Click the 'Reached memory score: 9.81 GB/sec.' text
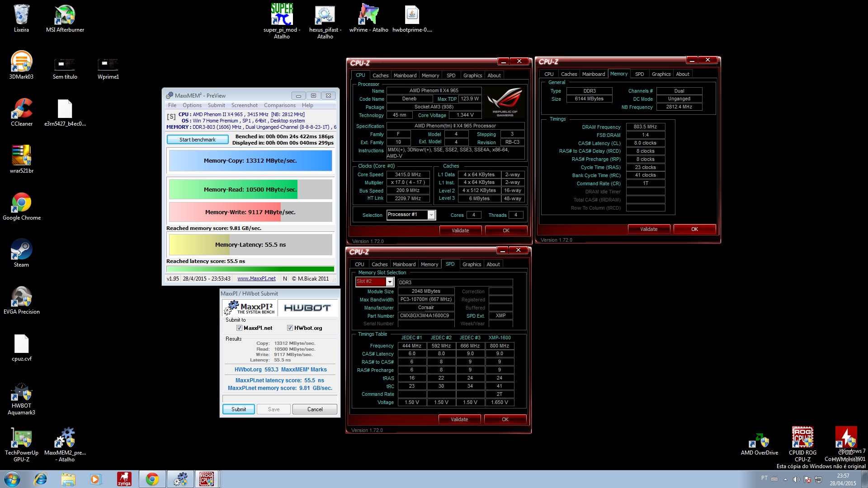 coord(214,228)
